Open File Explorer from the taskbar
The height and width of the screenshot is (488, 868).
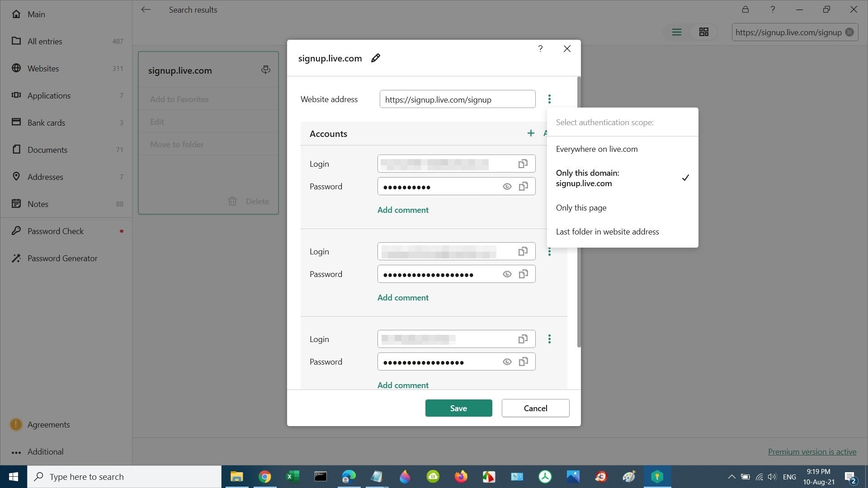click(236, 477)
